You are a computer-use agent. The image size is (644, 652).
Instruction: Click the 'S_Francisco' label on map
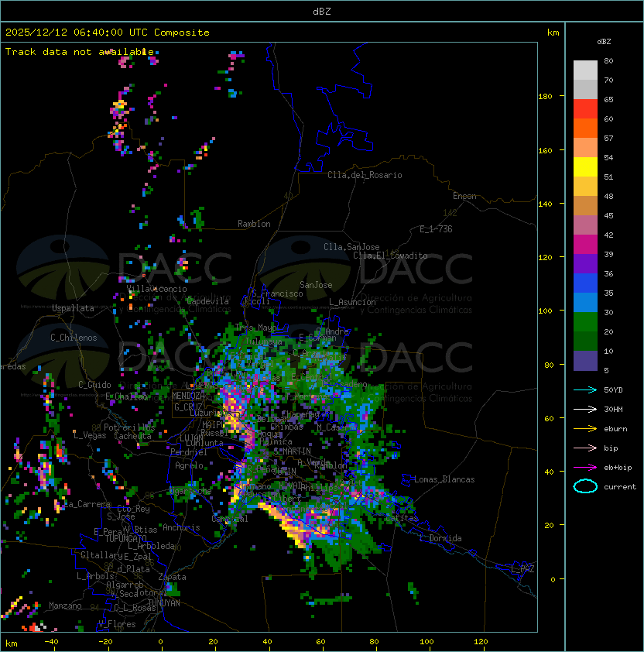pyautogui.click(x=277, y=293)
